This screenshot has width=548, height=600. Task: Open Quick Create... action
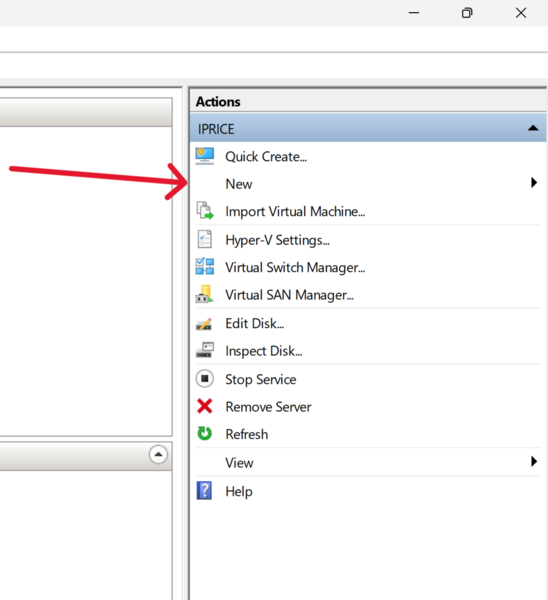coord(266,157)
